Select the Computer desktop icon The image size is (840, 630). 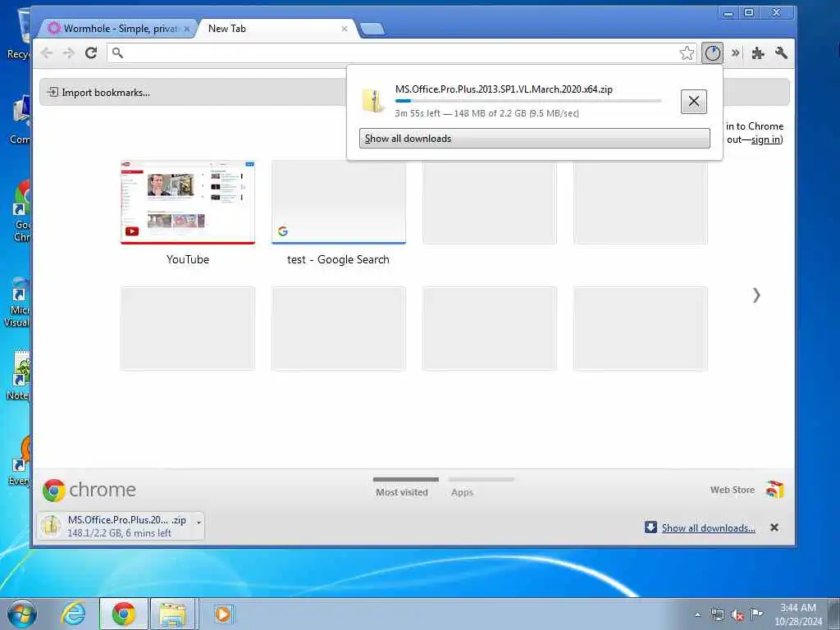20,120
